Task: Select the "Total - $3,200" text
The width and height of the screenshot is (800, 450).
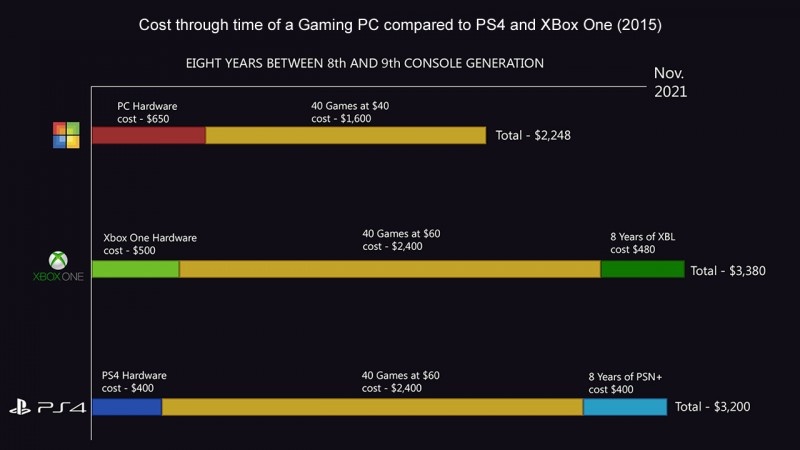Action: 713,407
